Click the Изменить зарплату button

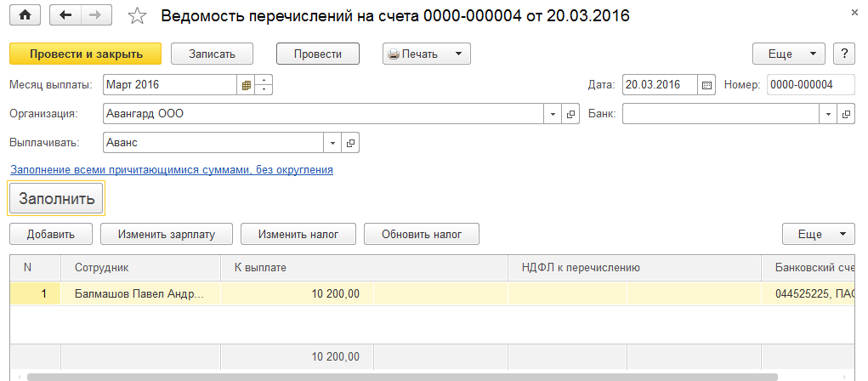(x=167, y=234)
